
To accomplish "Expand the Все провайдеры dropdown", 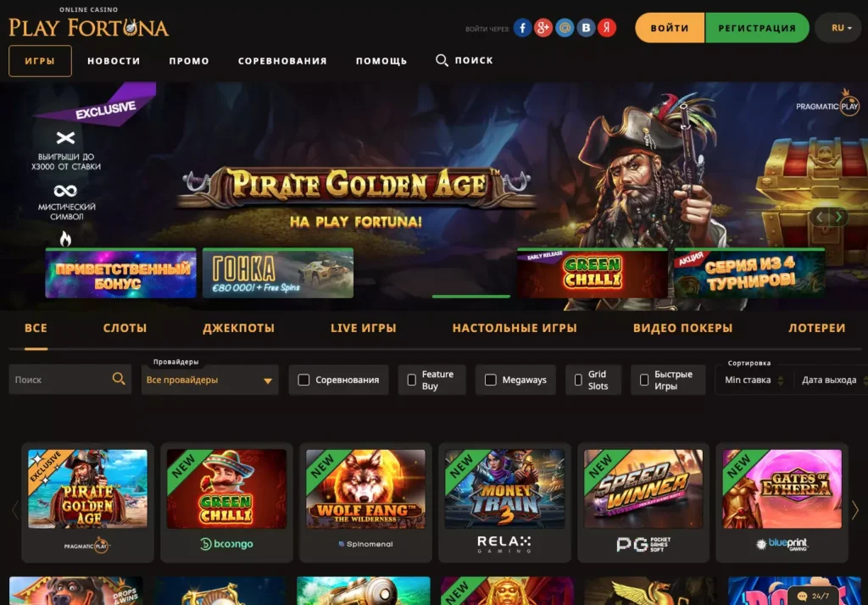I will 209,380.
